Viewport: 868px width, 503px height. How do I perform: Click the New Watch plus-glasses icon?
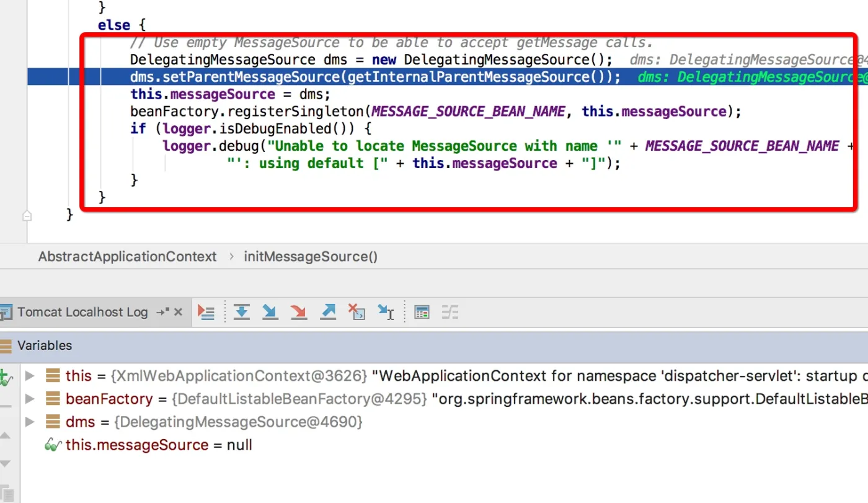click(6, 378)
